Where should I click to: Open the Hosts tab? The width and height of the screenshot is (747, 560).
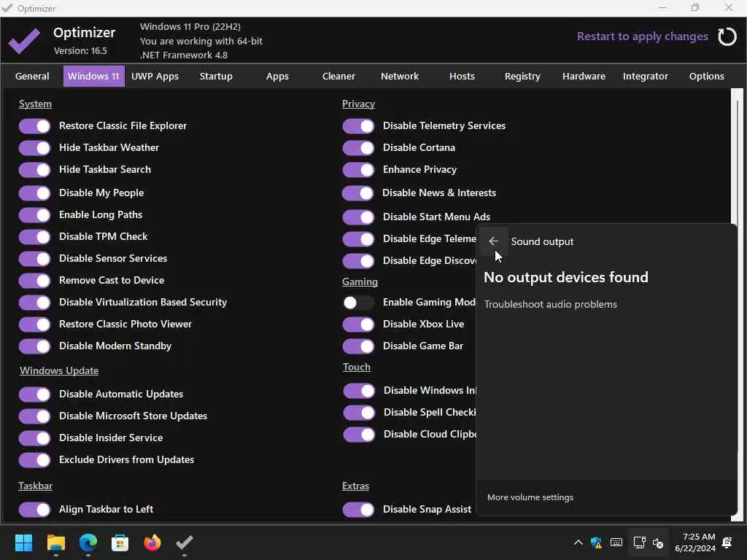462,76
